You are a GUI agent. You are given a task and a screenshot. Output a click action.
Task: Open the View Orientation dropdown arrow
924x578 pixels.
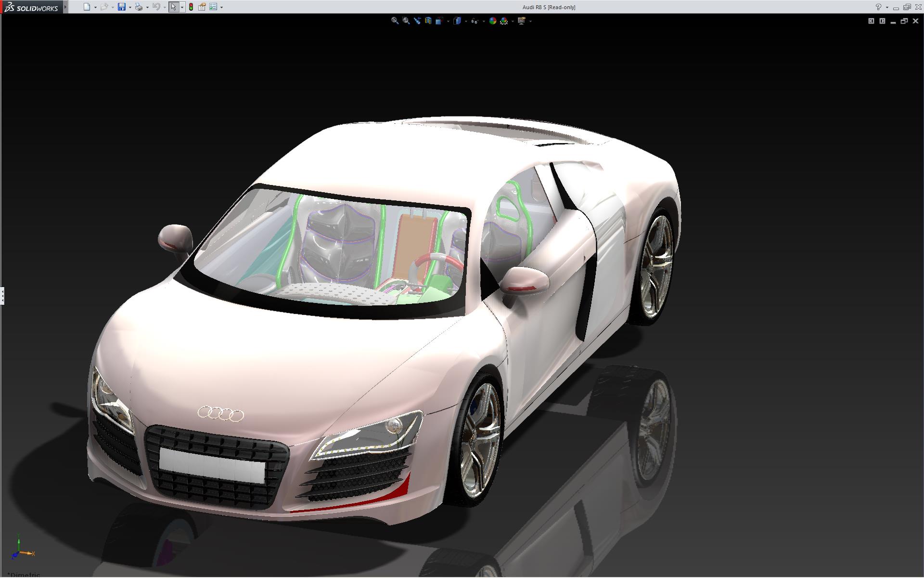pos(448,21)
